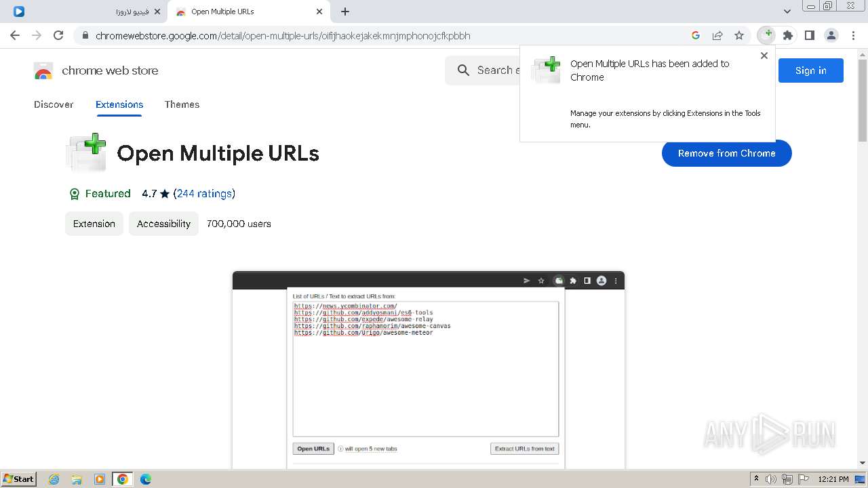Open the Action Center flag icon

coord(804,479)
